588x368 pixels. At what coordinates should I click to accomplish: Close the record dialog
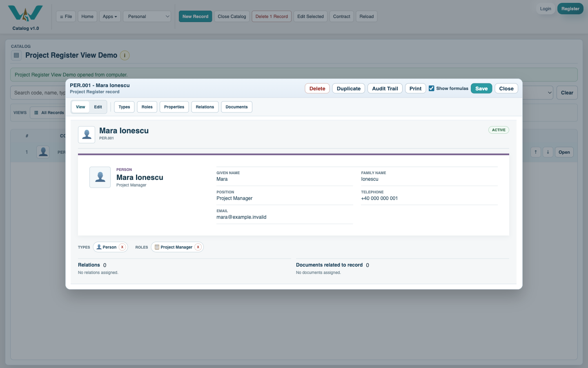pos(506,88)
